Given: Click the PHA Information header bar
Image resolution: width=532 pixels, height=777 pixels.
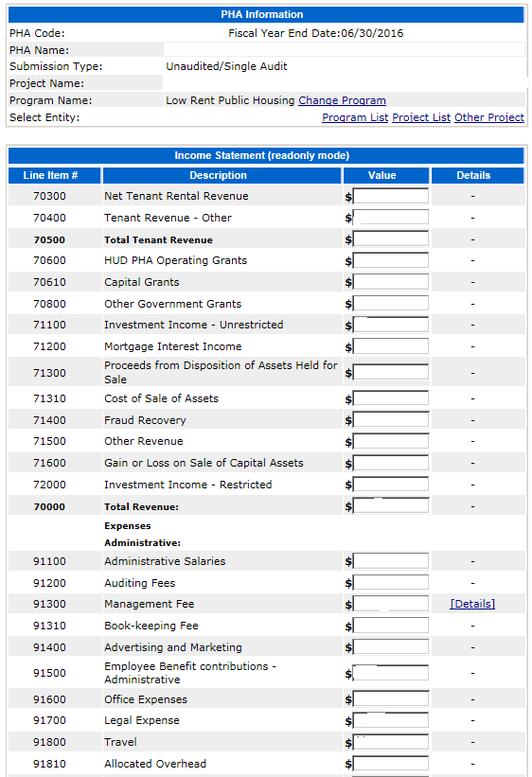Looking at the screenshot, I should click(266, 14).
